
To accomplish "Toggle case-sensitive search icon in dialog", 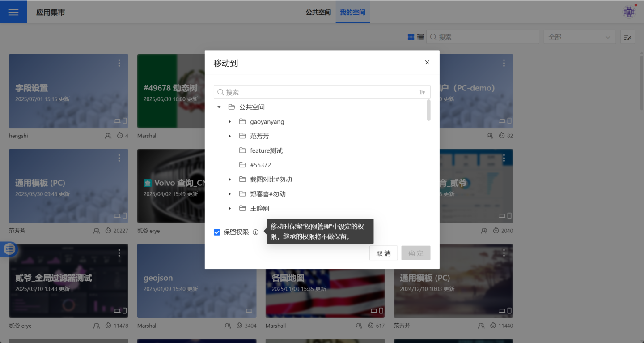I will click(422, 92).
